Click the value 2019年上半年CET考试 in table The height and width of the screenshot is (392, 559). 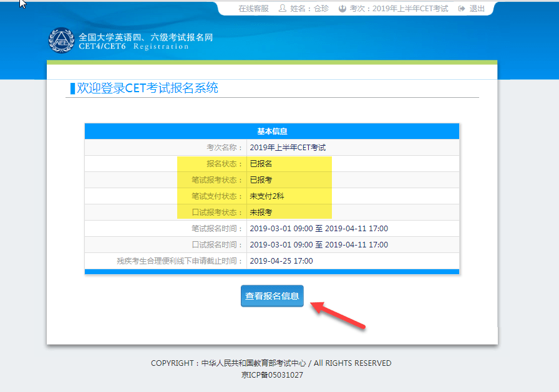pyautogui.click(x=288, y=148)
